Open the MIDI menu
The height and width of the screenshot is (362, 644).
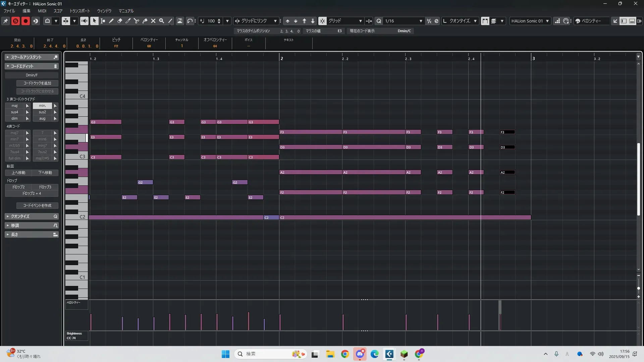coord(42,11)
